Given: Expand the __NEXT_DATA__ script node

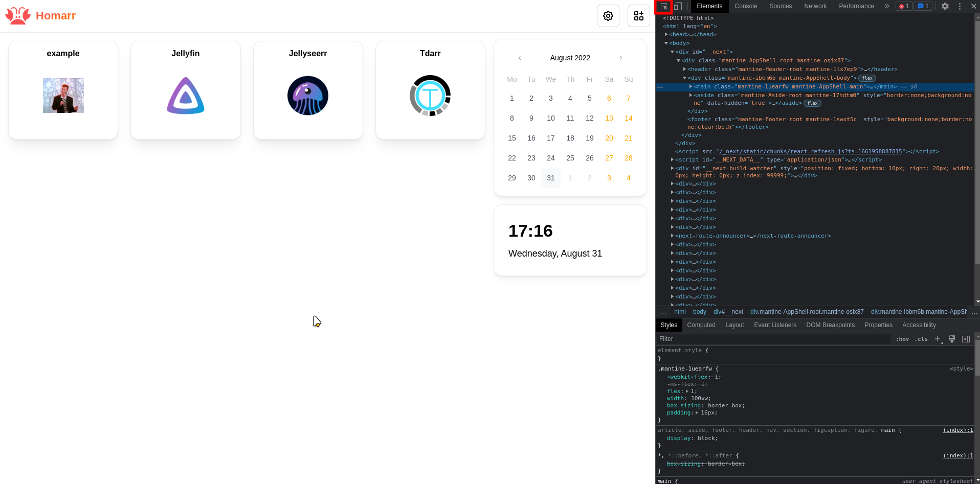Looking at the screenshot, I should 672,159.
